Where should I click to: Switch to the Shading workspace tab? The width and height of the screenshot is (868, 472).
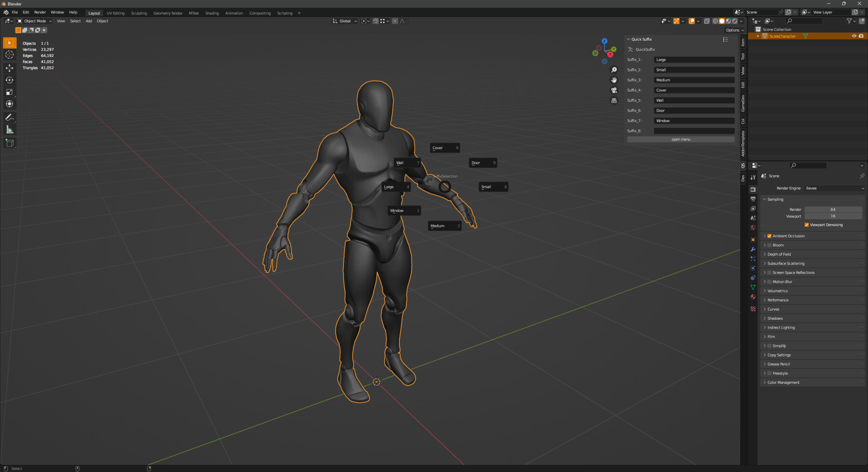pyautogui.click(x=212, y=13)
